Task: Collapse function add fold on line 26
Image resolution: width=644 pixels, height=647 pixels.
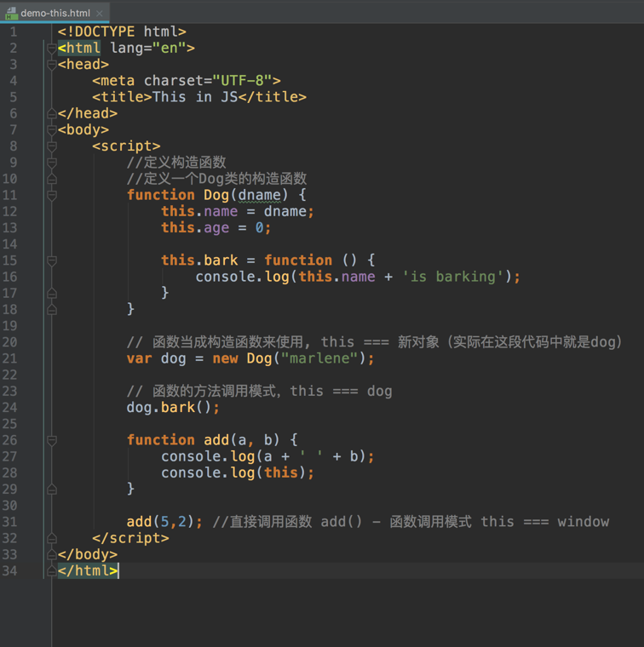Action: pos(52,440)
